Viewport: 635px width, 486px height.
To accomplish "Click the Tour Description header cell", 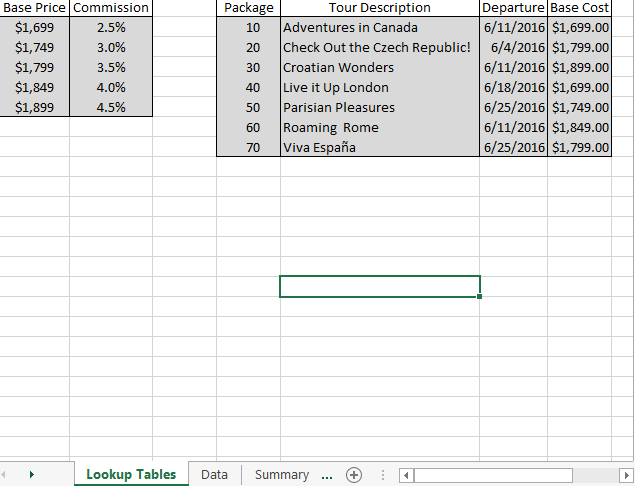I will [x=379, y=7].
